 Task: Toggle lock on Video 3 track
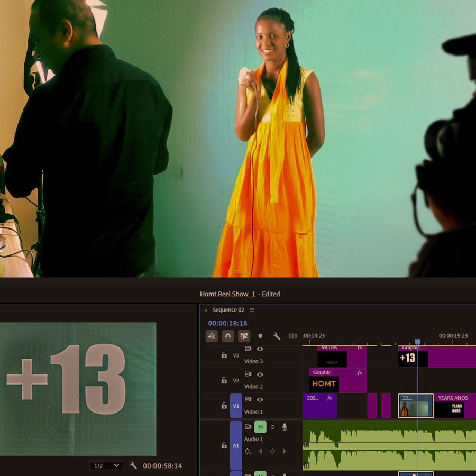tap(224, 355)
